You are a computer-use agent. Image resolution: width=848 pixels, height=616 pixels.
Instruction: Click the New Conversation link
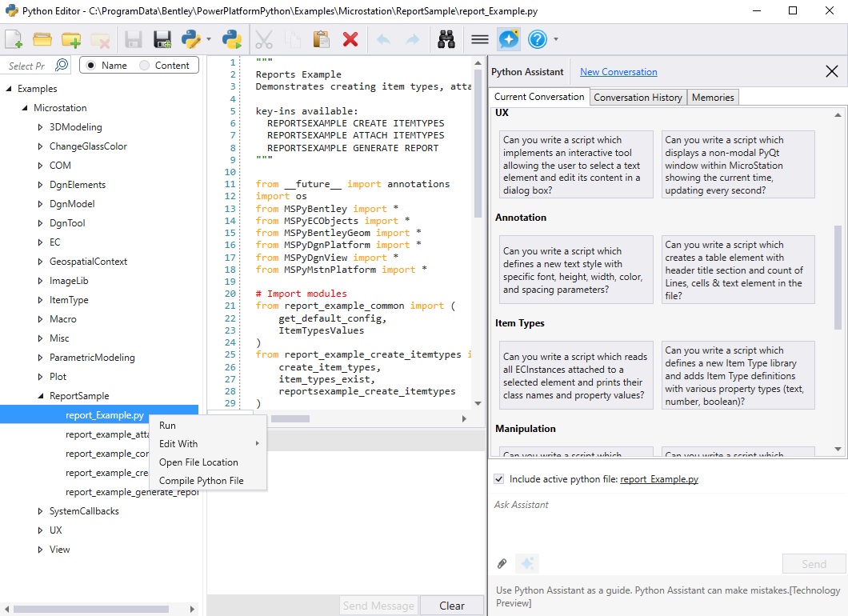[618, 72]
